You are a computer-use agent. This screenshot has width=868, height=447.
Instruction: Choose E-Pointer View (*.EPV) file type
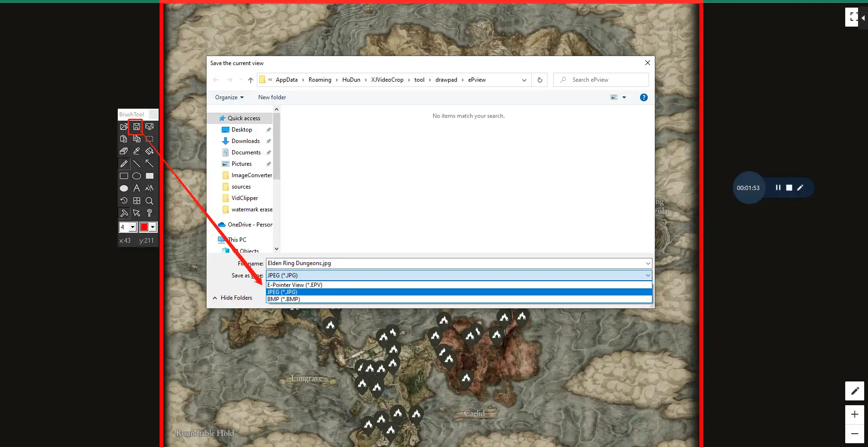tap(459, 285)
